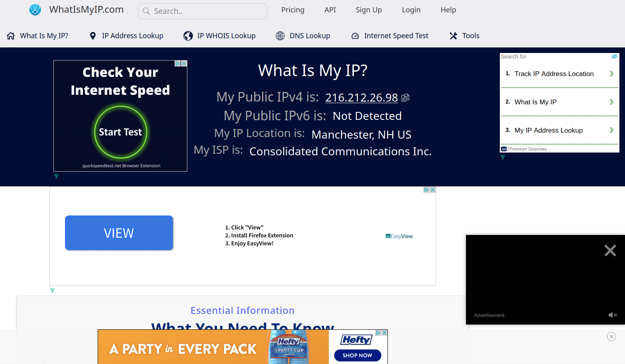Click the map pin icon for IP Address Lookup
625x364 pixels.
click(93, 36)
